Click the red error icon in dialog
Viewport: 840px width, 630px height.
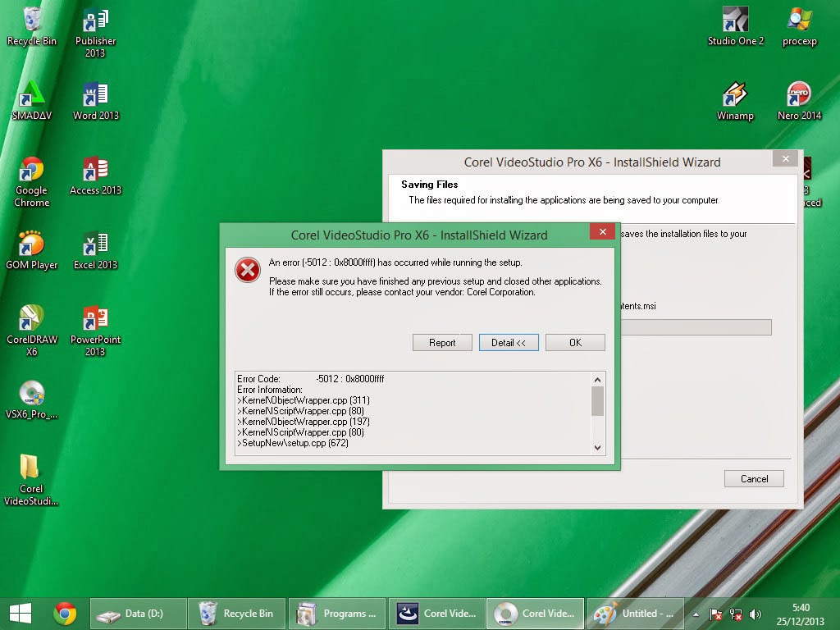click(248, 270)
